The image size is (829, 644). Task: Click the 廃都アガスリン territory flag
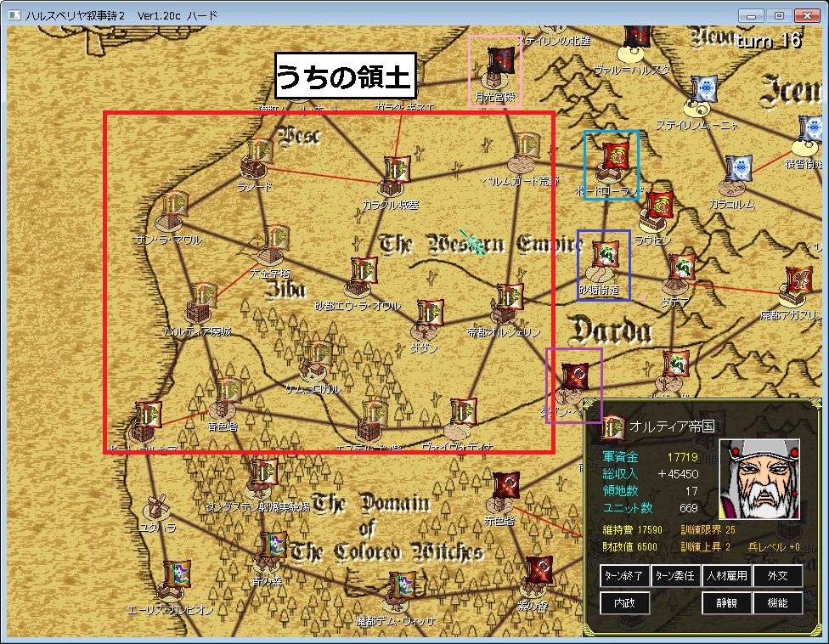(799, 280)
